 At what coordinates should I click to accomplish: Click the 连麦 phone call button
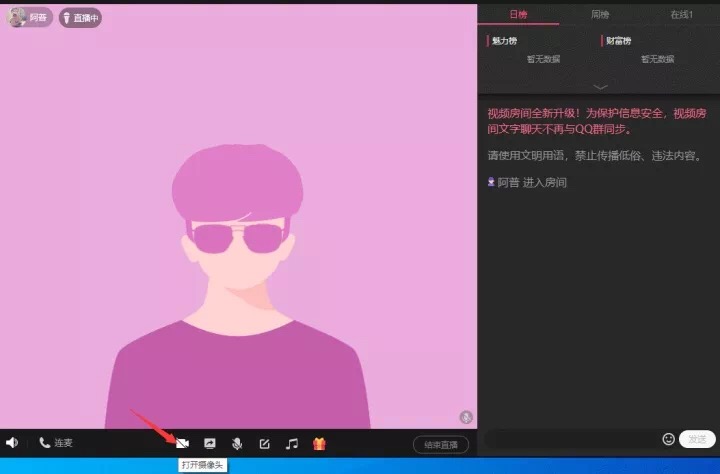[x=56, y=443]
